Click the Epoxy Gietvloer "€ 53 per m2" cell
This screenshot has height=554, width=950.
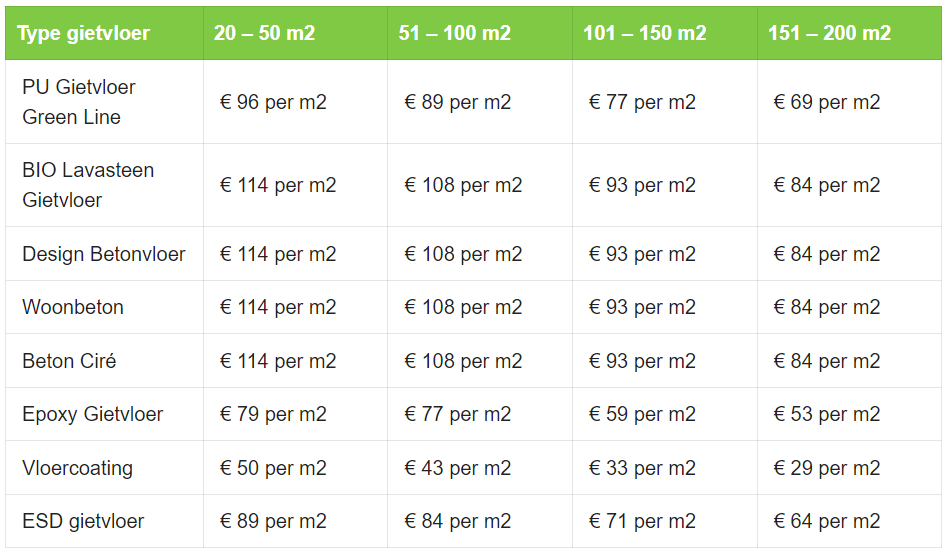[x=827, y=414]
